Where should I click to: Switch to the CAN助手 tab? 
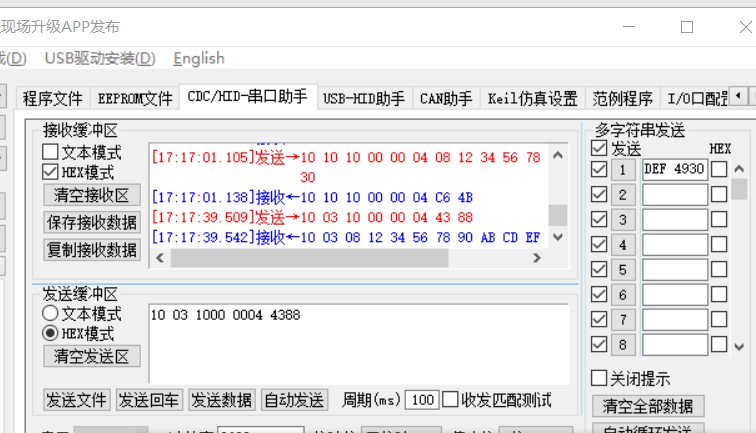(x=446, y=99)
